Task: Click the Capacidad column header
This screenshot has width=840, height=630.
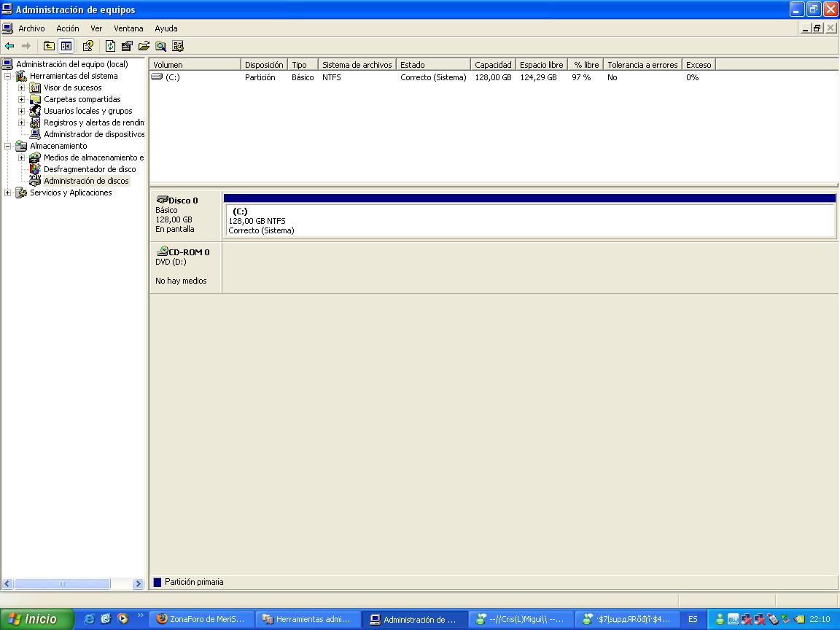Action: 493,65
